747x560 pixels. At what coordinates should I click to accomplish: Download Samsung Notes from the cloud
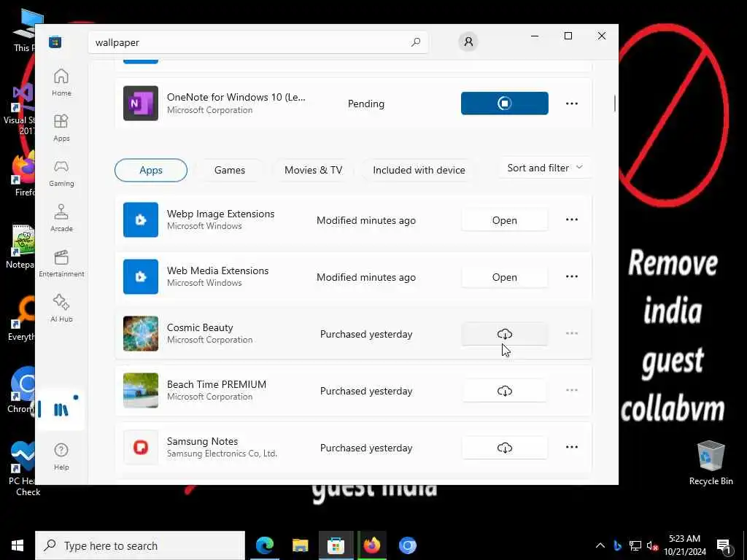tap(505, 448)
